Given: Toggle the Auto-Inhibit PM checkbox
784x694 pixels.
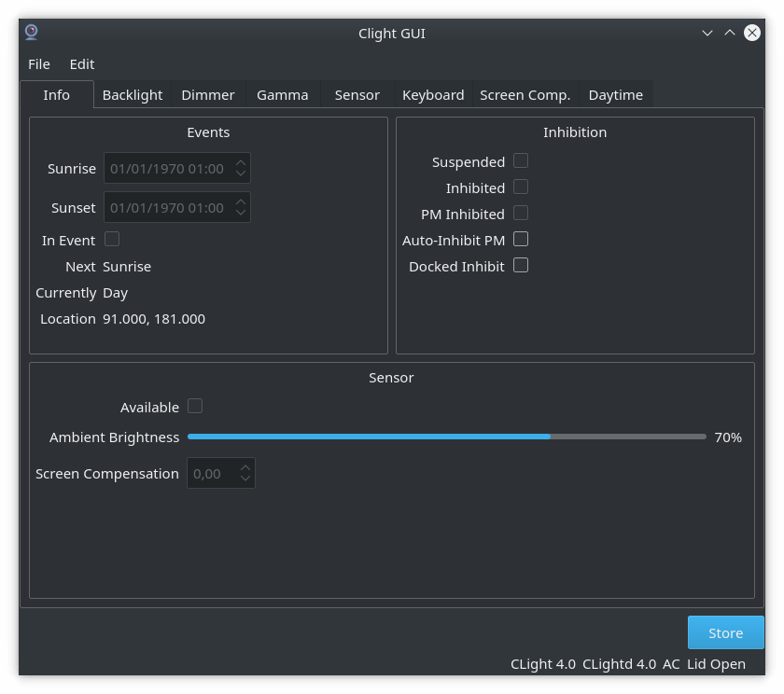Looking at the screenshot, I should 521,240.
